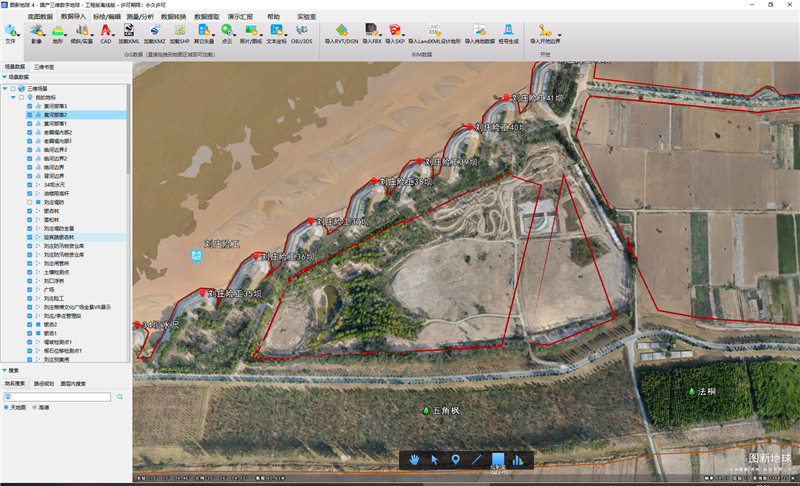This screenshot has width=800, height=486.
Task: Click the layer tree vertical scrollbar
Action: (x=128, y=130)
